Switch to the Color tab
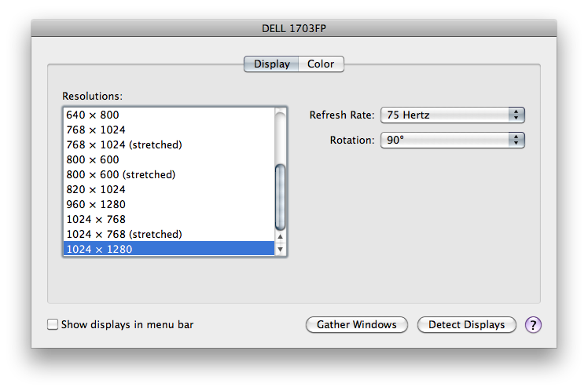Image resolution: width=588 pixels, height=391 pixels. pyautogui.click(x=321, y=64)
